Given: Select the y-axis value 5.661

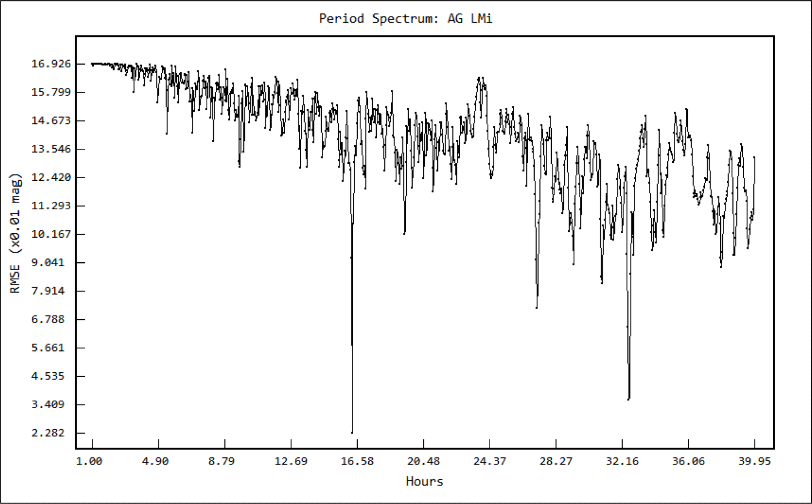Looking at the screenshot, I should (48, 348).
